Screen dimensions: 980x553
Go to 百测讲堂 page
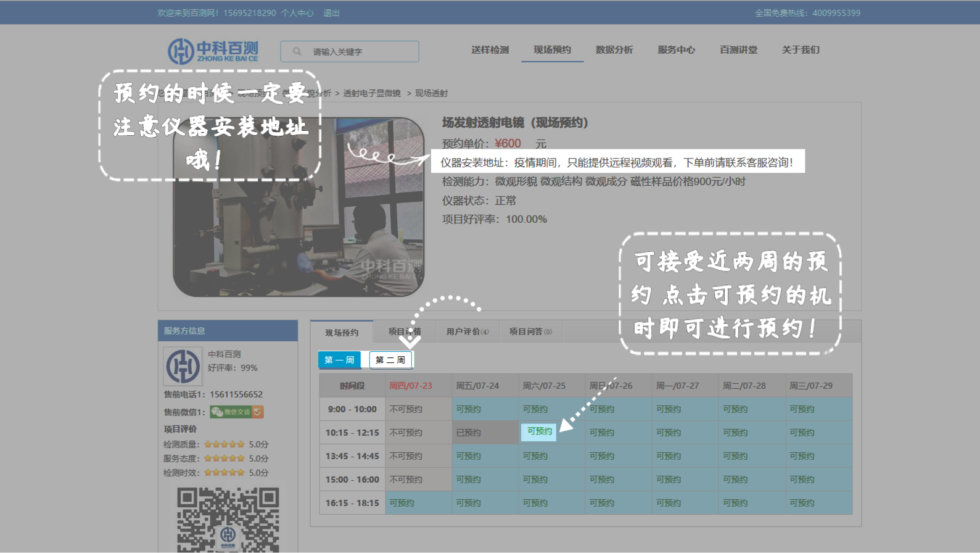pyautogui.click(x=738, y=50)
